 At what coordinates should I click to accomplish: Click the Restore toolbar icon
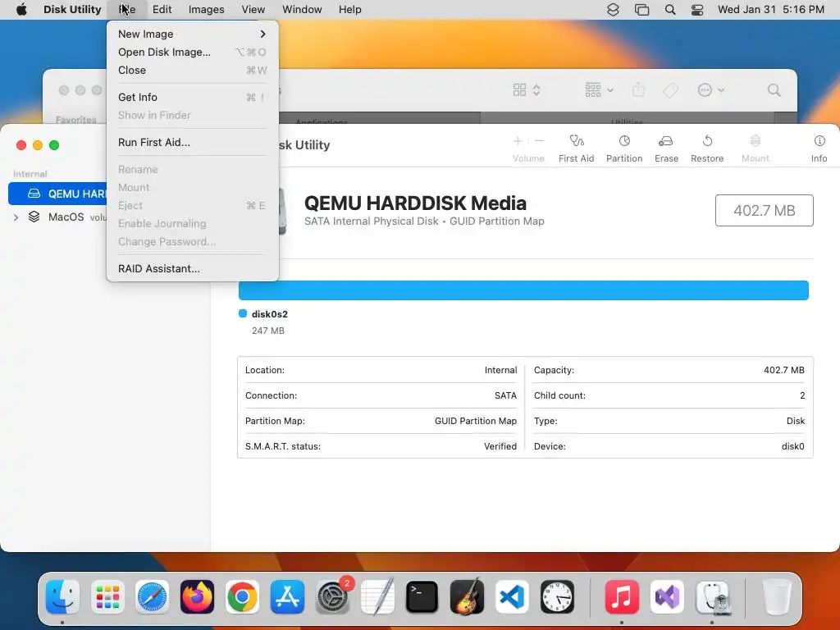pyautogui.click(x=707, y=141)
